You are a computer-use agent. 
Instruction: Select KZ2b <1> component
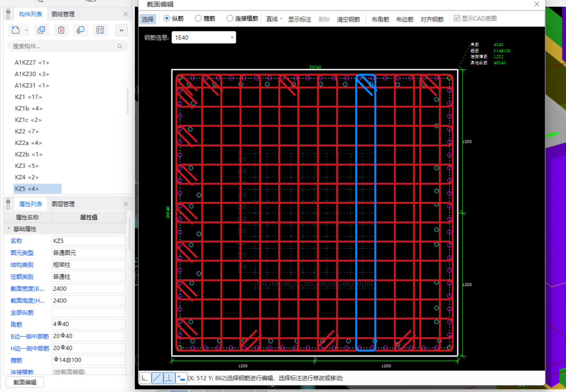pos(29,154)
